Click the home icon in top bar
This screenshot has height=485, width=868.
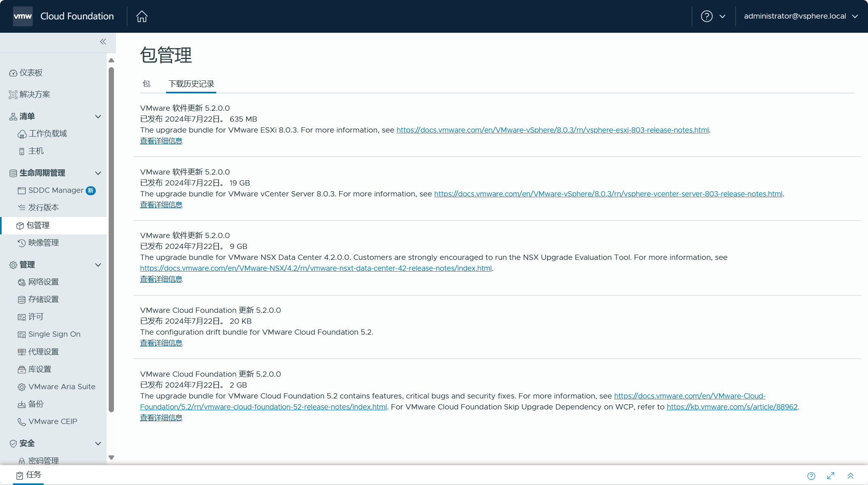(x=141, y=16)
